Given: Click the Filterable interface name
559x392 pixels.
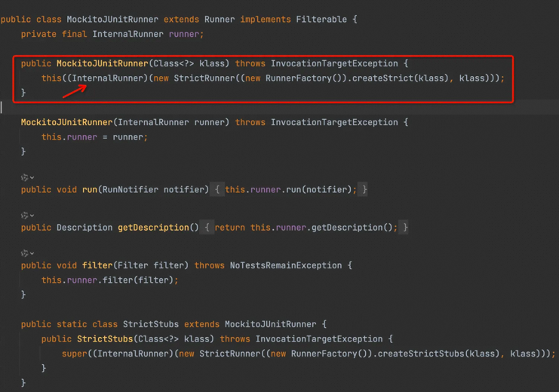Looking at the screenshot, I should pyautogui.click(x=321, y=20).
